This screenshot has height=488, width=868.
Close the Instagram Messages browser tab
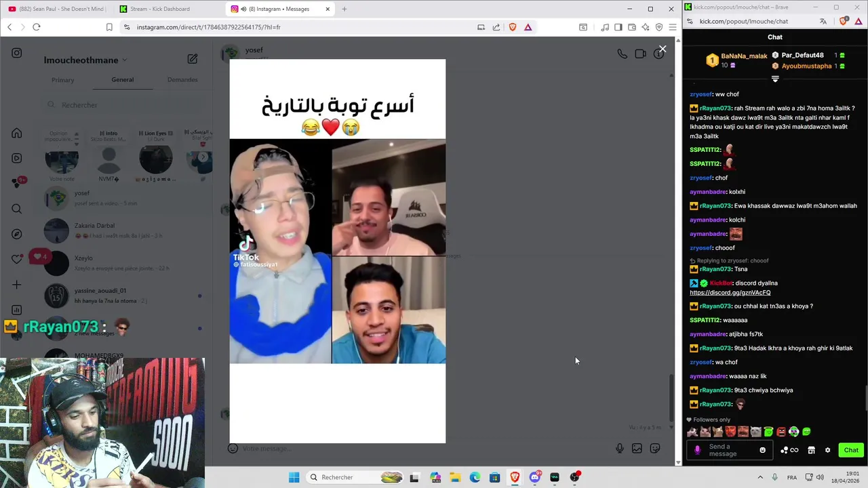click(328, 9)
